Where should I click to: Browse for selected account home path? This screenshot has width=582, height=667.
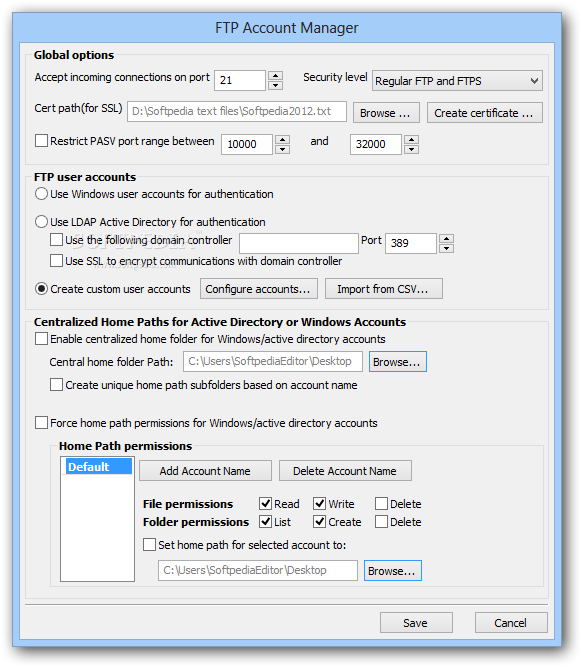[393, 570]
